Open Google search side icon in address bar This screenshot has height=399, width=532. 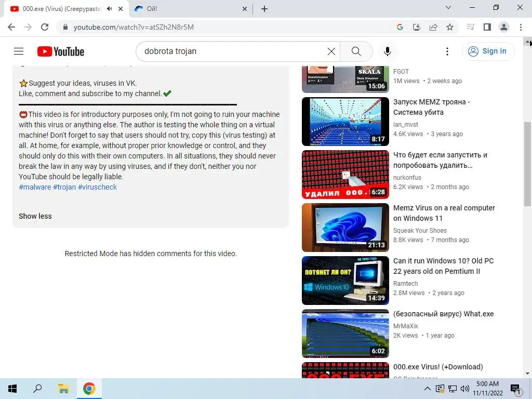point(400,27)
